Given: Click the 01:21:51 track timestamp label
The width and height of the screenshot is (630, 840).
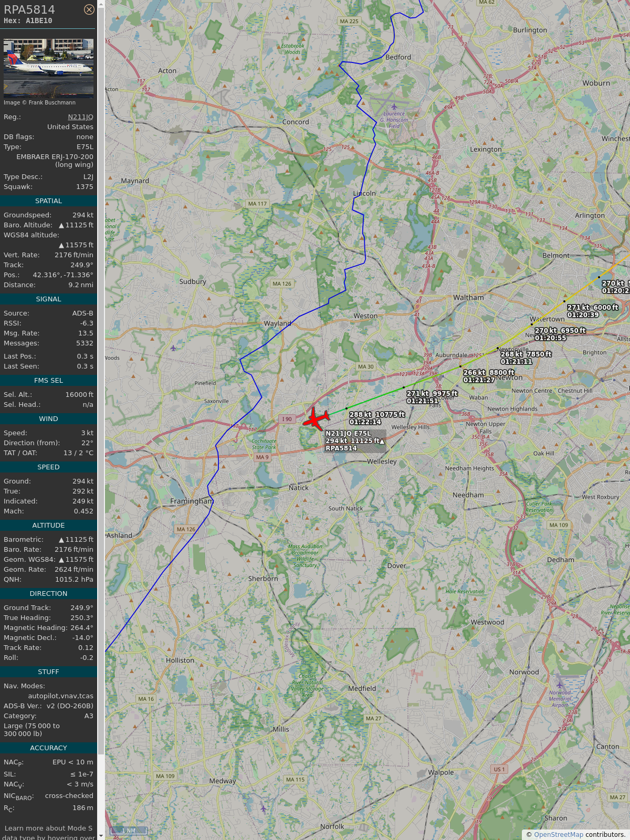Looking at the screenshot, I should point(422,401).
